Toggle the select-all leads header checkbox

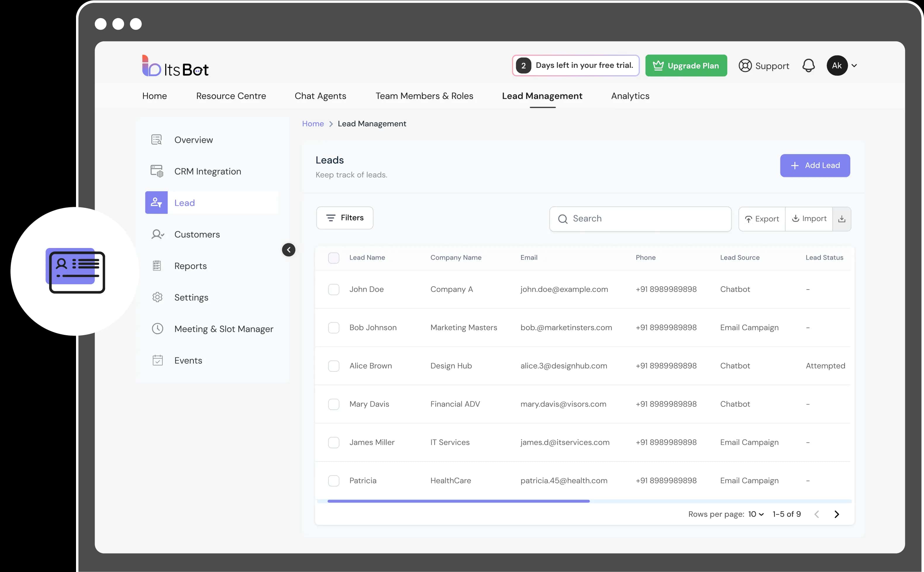click(333, 258)
